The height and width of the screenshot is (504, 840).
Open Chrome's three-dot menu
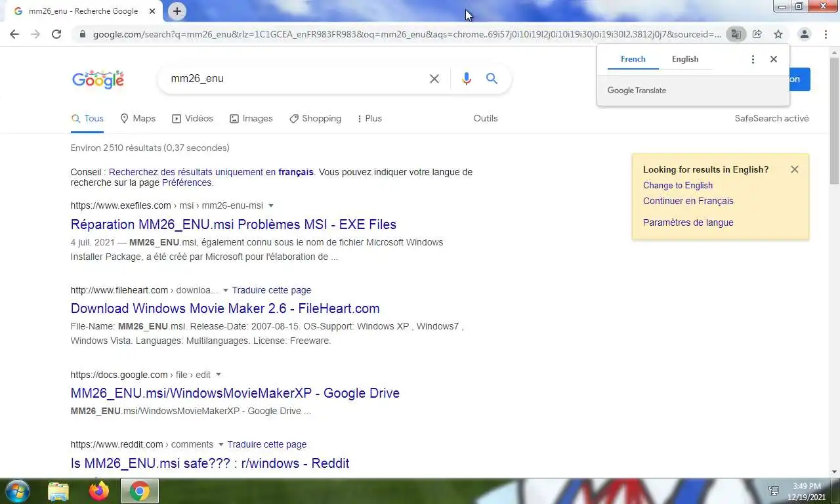point(826,34)
